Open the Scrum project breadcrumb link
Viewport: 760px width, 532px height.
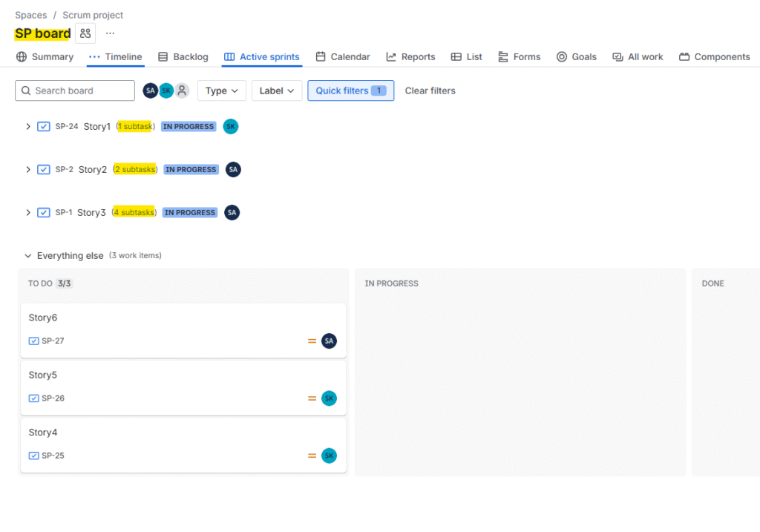93,15
